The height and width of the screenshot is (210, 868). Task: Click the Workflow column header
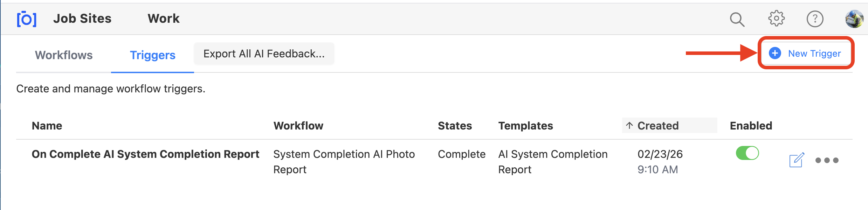[x=298, y=126]
